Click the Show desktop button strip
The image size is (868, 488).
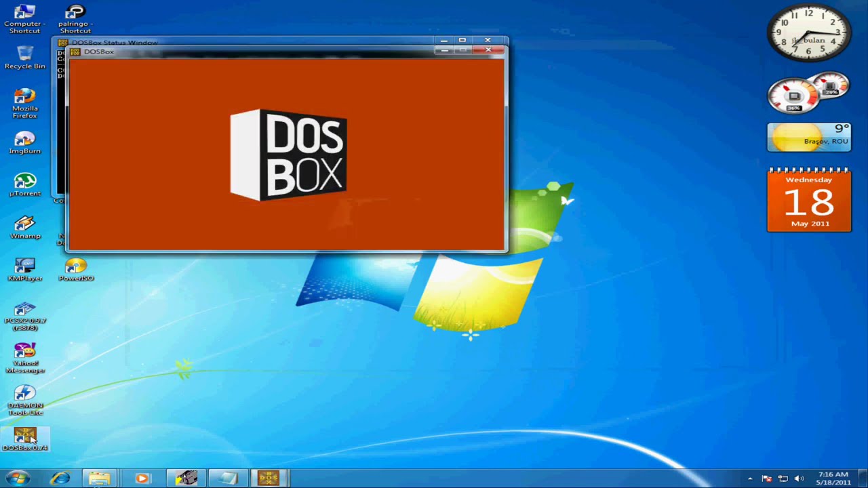(x=863, y=479)
